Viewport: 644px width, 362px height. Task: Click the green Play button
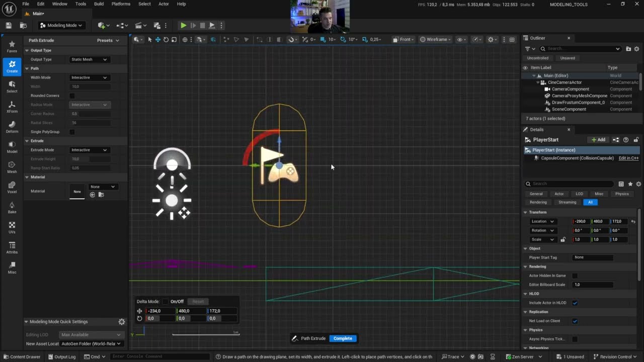183,25
